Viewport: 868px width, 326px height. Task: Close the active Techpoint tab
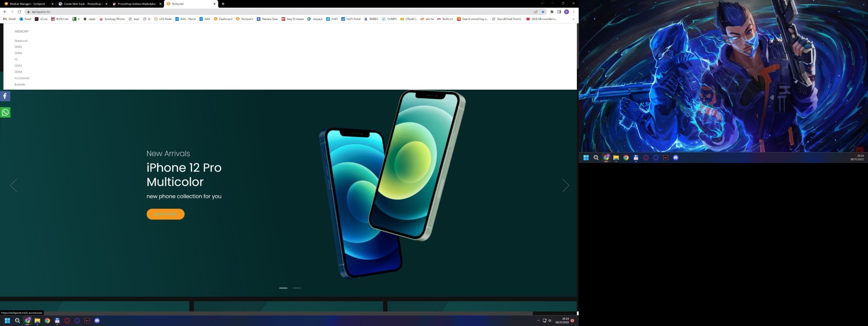214,4
